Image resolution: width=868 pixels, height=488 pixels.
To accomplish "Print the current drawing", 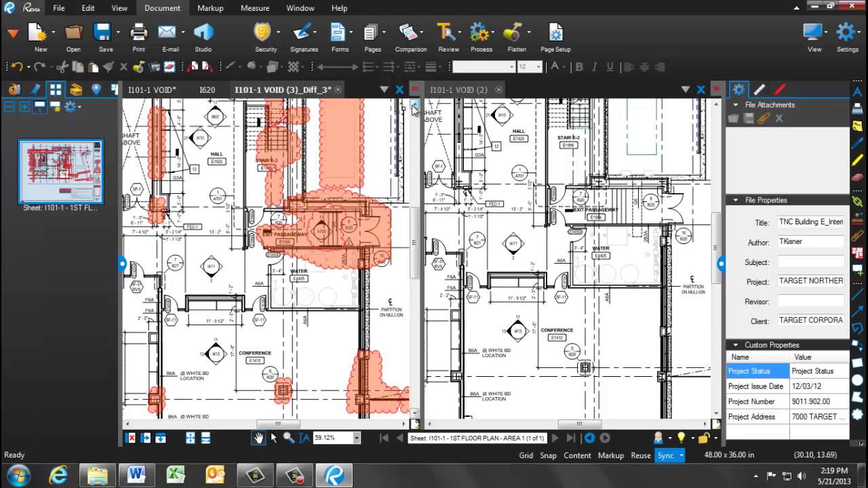I will (x=138, y=33).
